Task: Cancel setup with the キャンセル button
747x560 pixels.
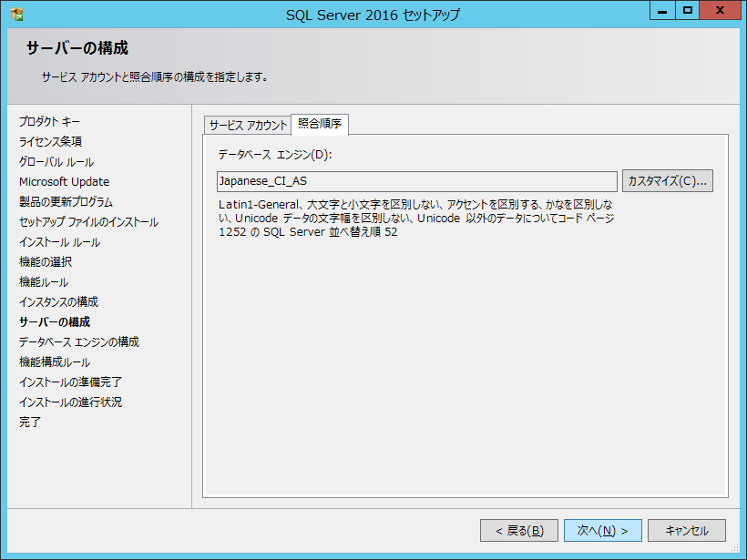Action: [x=687, y=530]
